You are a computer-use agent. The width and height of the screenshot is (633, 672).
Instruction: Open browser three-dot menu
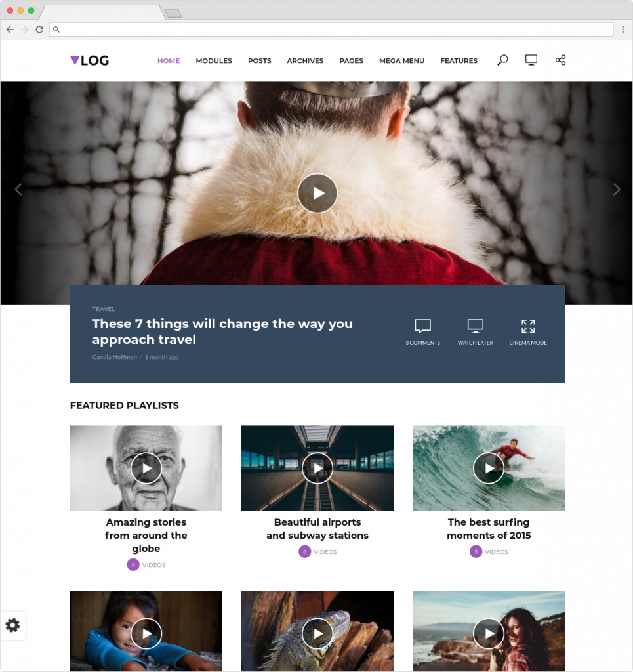click(623, 30)
